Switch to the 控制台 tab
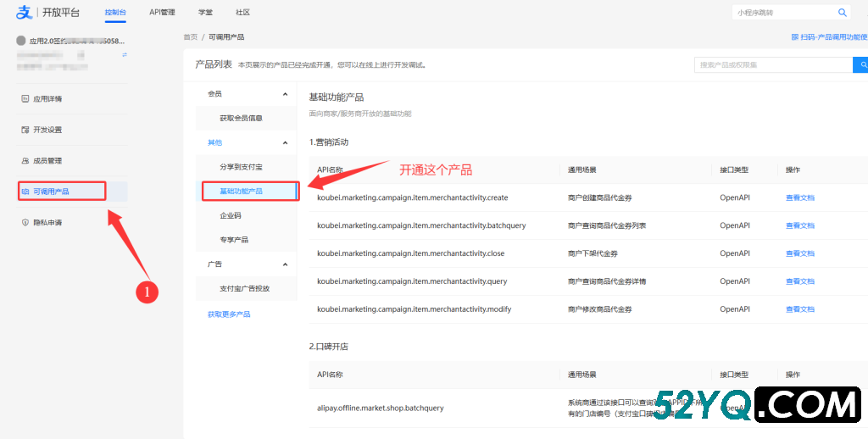 115,12
